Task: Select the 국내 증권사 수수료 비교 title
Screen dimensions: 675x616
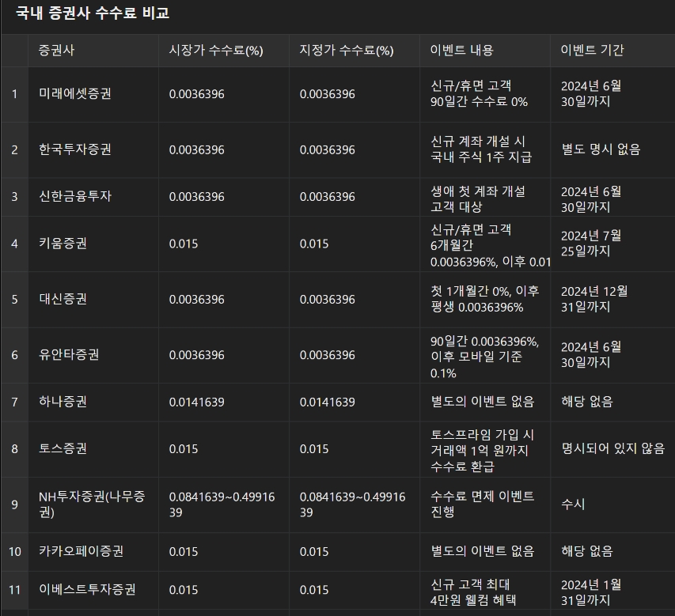Action: [93, 13]
